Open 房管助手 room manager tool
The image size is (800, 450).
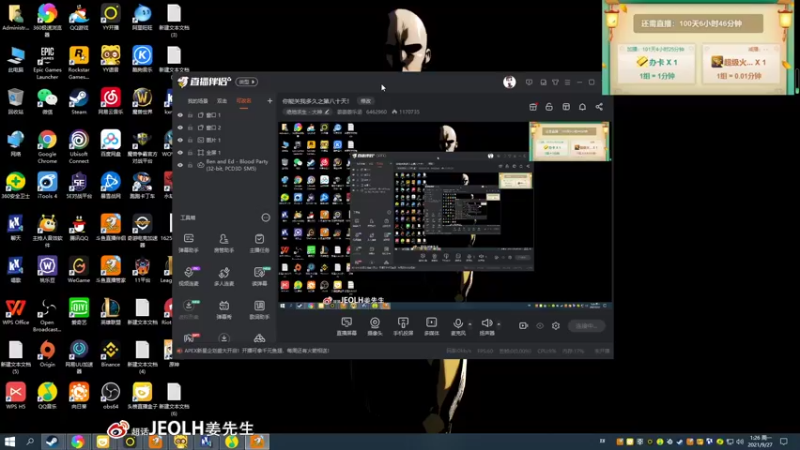(224, 243)
